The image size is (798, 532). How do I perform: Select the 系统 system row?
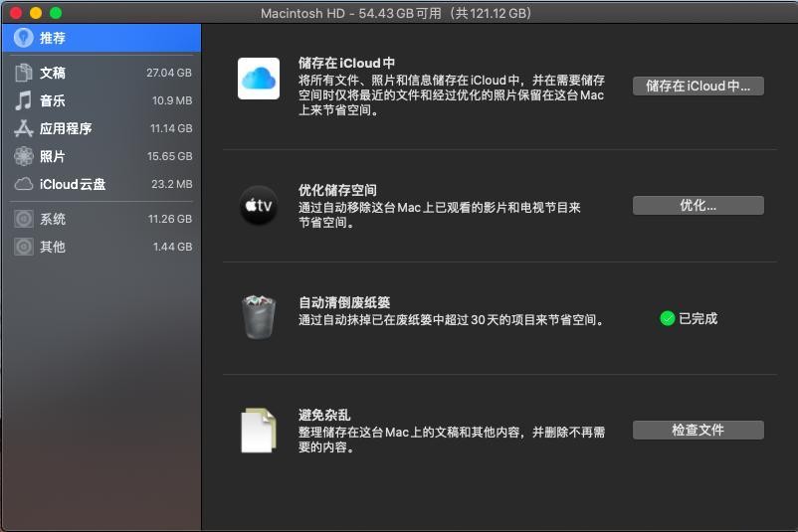click(101, 219)
